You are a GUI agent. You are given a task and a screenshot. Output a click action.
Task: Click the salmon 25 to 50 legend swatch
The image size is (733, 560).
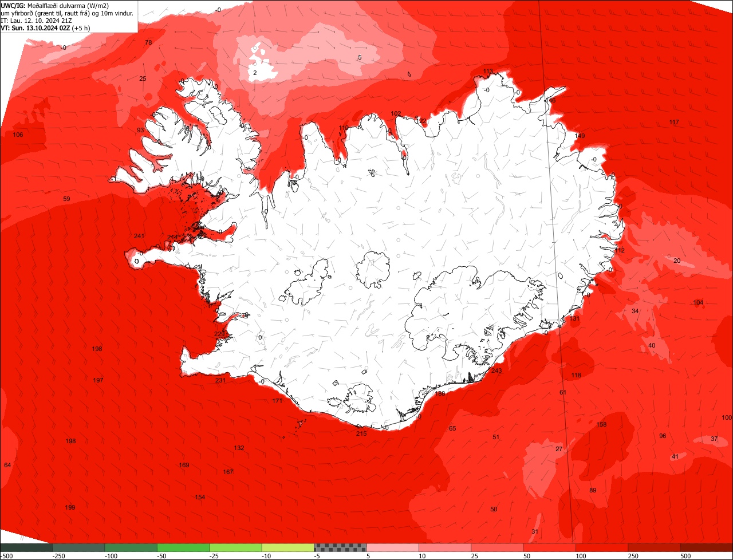pyautogui.click(x=498, y=547)
